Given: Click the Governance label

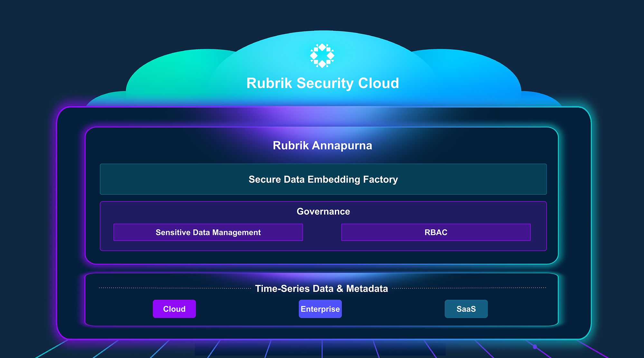Looking at the screenshot, I should pyautogui.click(x=323, y=211).
